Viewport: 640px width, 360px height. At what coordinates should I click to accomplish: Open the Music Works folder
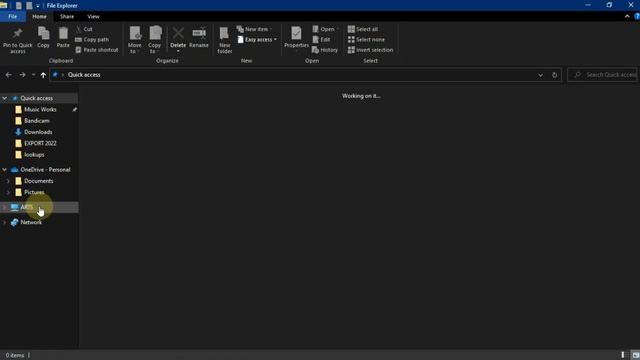40,109
